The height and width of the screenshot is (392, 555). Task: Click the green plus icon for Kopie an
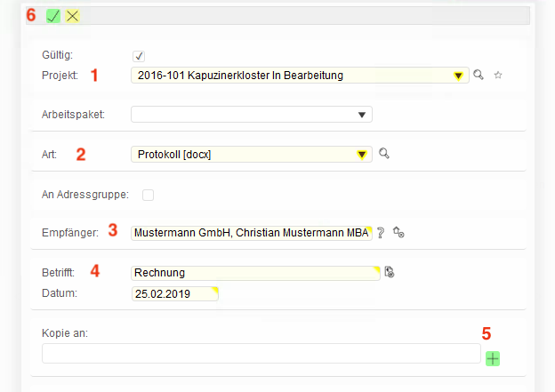click(x=493, y=358)
